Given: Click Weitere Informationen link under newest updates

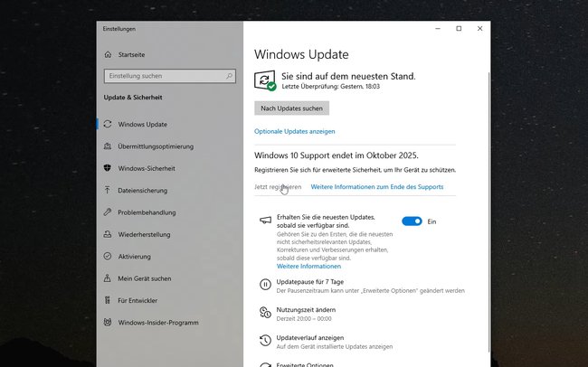Looking at the screenshot, I should 308,266.
